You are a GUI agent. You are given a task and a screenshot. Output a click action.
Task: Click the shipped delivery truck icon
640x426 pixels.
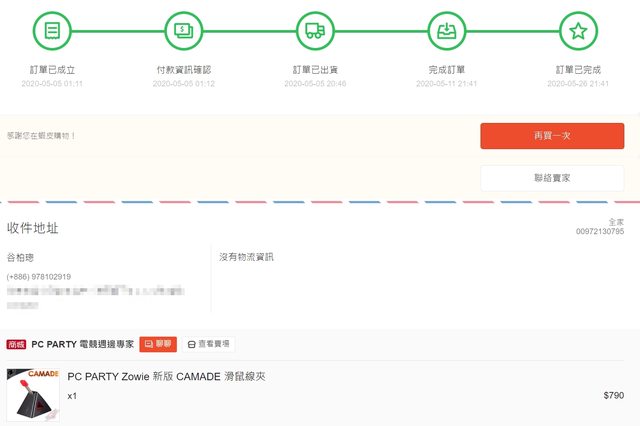click(315, 30)
